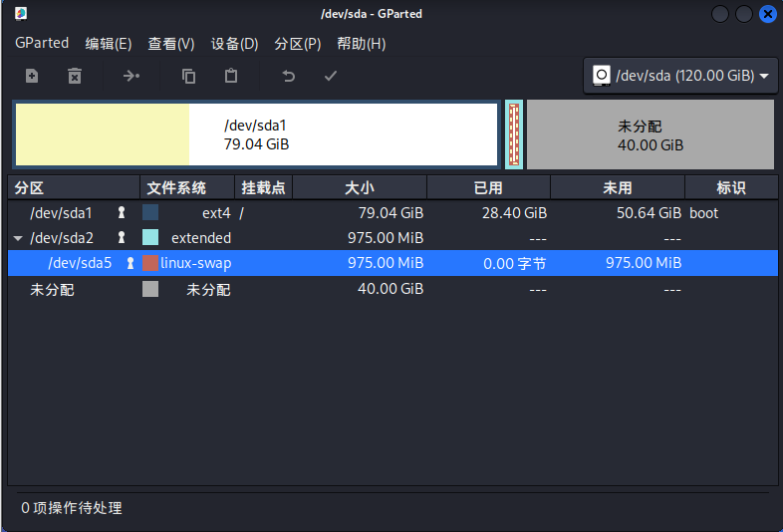Click the New partition toolbar icon
Screen dimensions: 783x532
click(32, 76)
